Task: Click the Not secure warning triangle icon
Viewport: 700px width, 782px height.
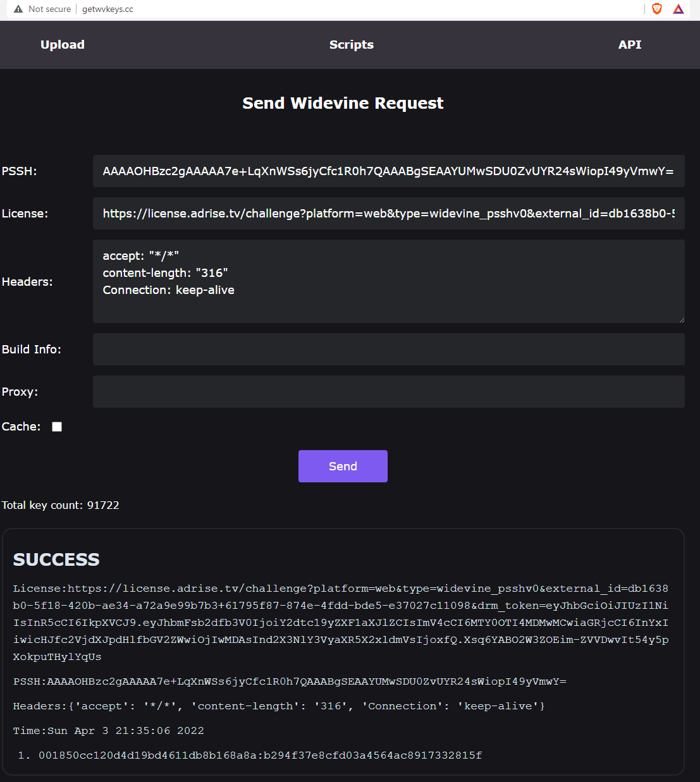Action: (18, 9)
